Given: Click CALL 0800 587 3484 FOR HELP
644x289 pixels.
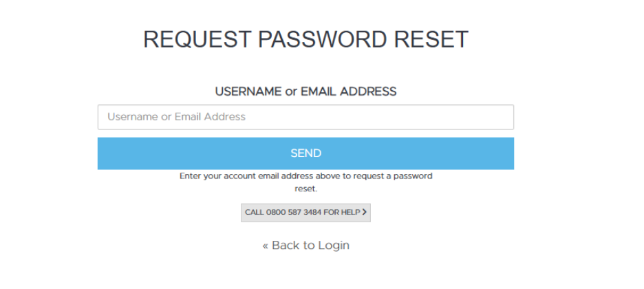Looking at the screenshot, I should pos(303,213).
